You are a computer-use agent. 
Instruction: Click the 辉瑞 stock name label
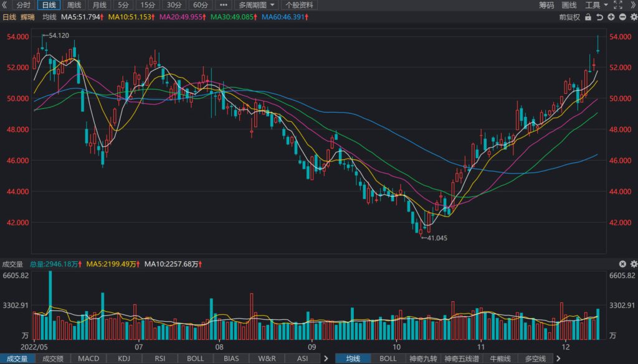coord(27,17)
